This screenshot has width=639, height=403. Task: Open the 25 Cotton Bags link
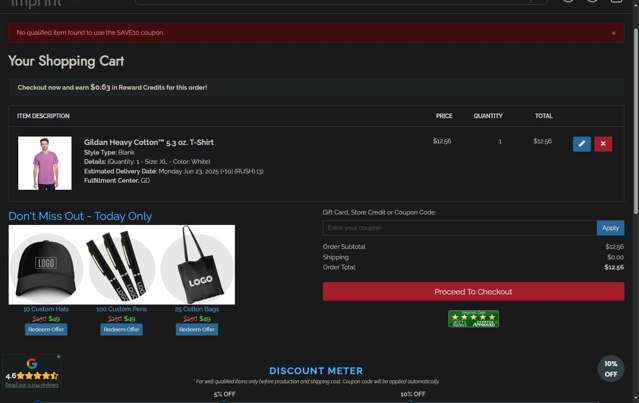(x=197, y=309)
